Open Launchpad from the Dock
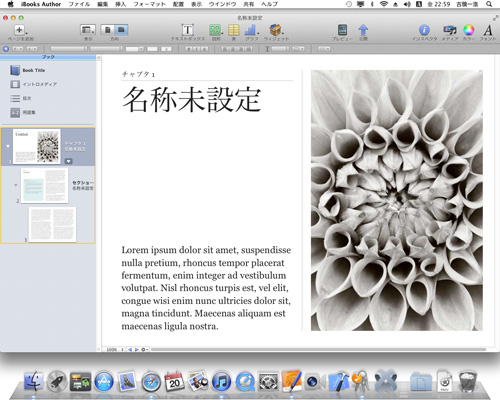The image size is (500, 400). pos(57,381)
